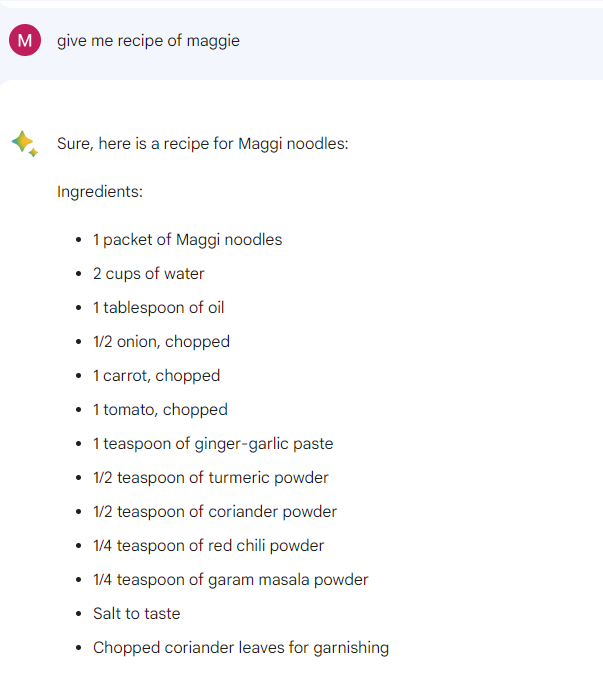Select 'Salt to taste' item
The height and width of the screenshot is (685, 603).
[x=136, y=614]
